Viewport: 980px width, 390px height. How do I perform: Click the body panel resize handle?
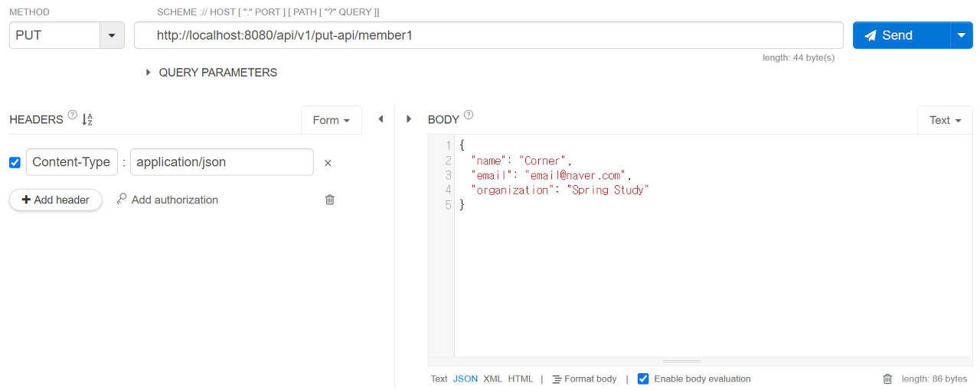[x=681, y=361]
